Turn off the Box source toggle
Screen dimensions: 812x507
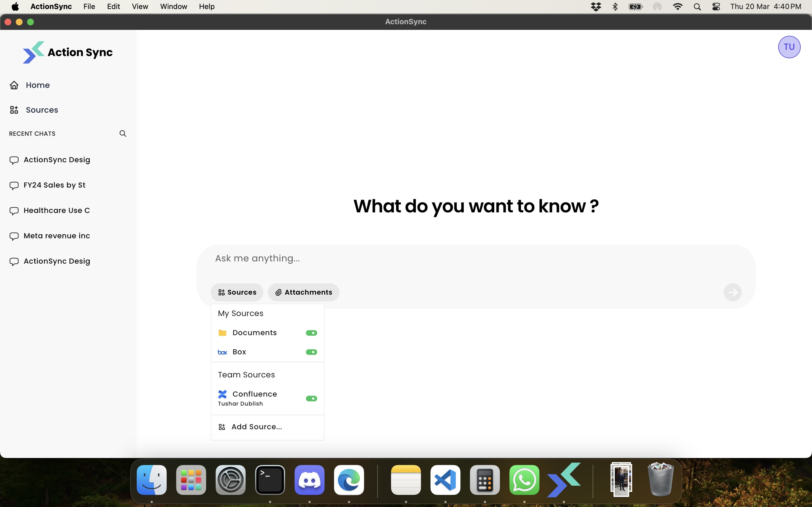tap(311, 352)
